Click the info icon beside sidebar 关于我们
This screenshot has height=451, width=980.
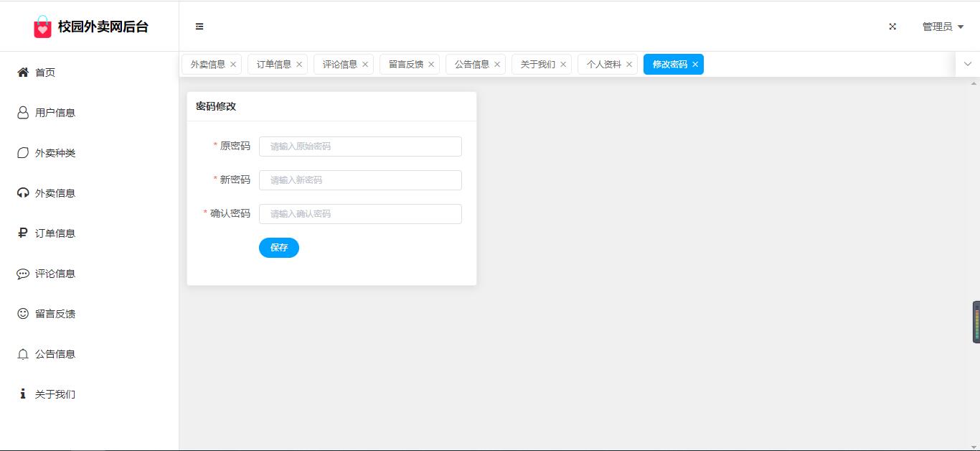click(23, 394)
